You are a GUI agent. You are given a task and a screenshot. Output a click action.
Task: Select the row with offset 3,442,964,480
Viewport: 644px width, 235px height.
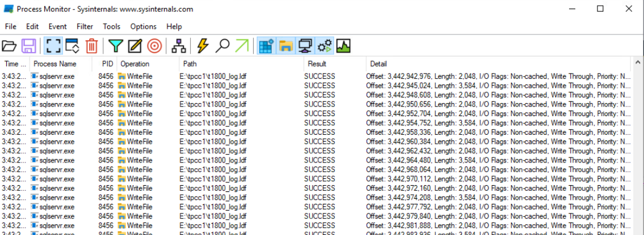[x=316, y=160]
